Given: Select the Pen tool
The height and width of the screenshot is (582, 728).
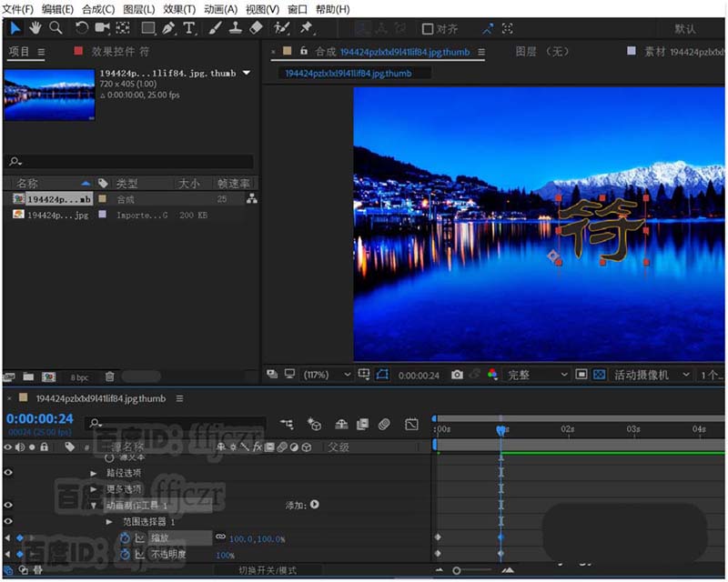Looking at the screenshot, I should (169, 28).
